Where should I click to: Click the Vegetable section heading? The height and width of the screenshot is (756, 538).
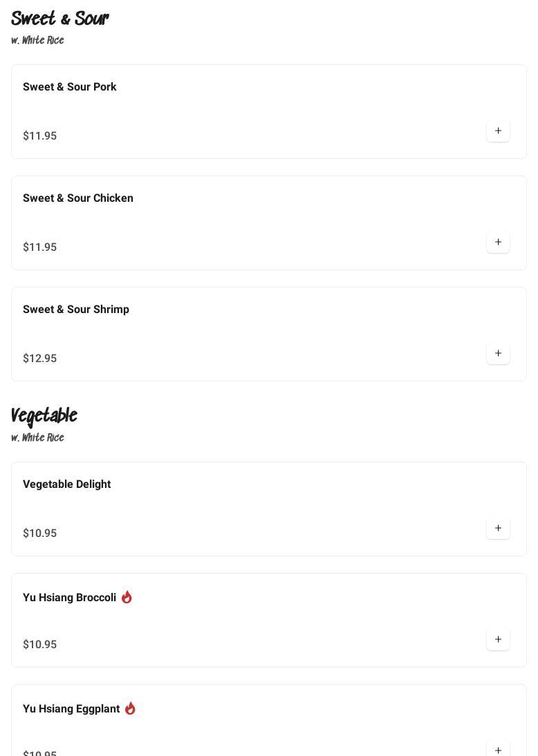(44, 416)
